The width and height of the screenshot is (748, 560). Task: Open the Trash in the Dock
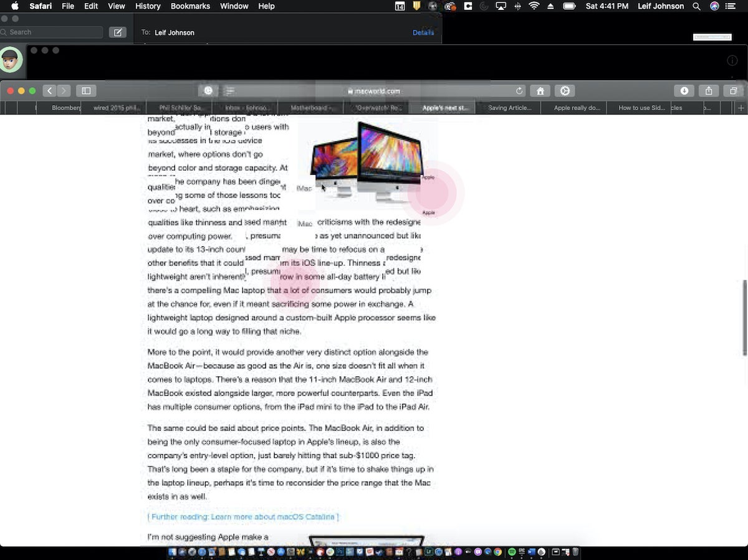pos(575,552)
